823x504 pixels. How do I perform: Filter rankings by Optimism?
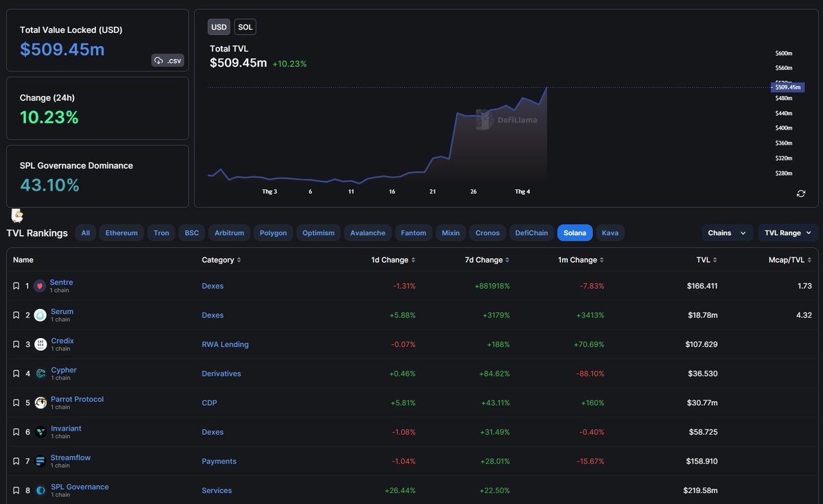tap(318, 233)
